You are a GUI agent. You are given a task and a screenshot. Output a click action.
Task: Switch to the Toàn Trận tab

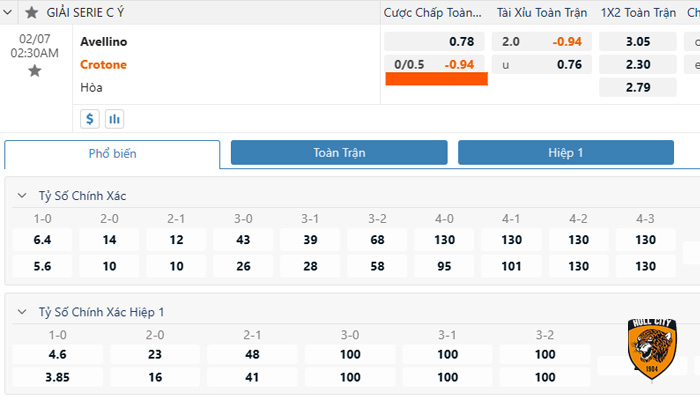339,153
